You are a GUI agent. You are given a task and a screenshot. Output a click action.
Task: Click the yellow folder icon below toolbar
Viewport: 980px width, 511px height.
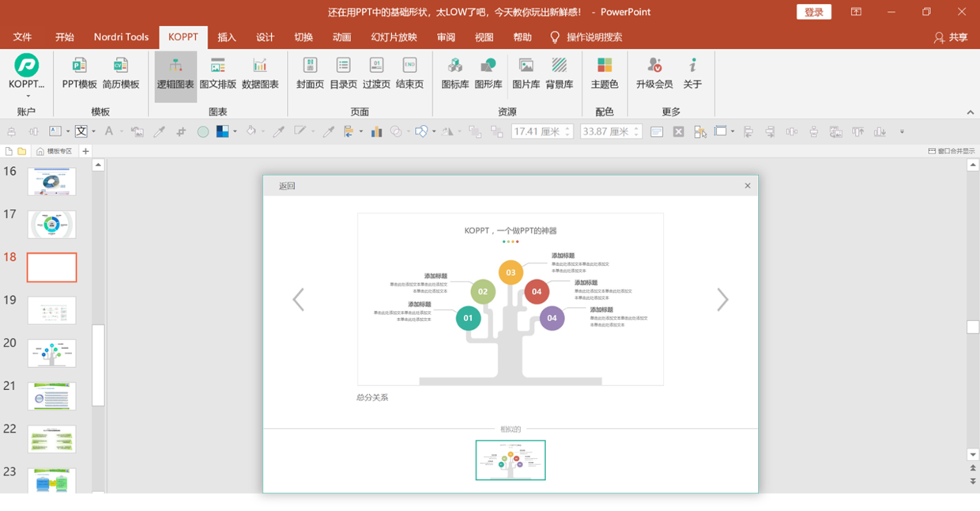(22, 151)
